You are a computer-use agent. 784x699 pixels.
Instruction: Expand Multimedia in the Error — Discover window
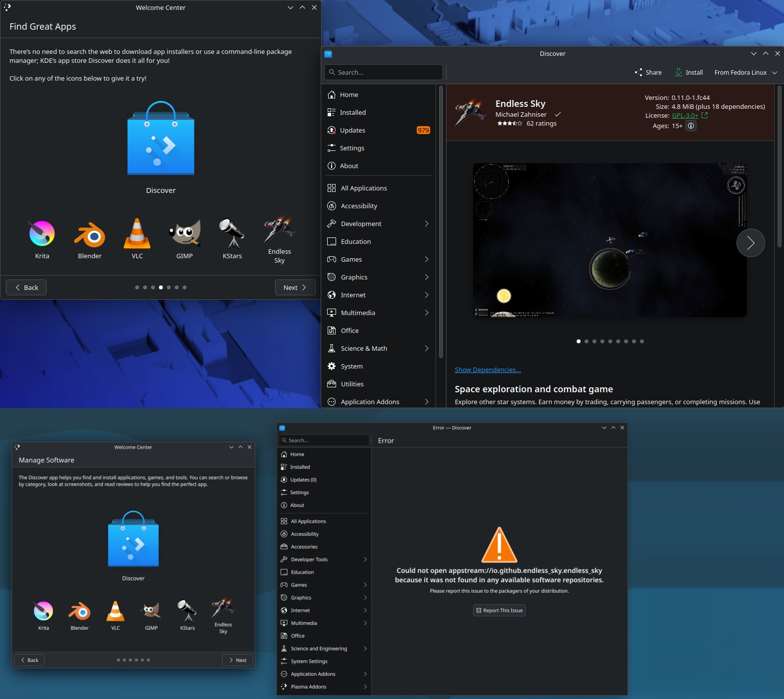[324, 623]
